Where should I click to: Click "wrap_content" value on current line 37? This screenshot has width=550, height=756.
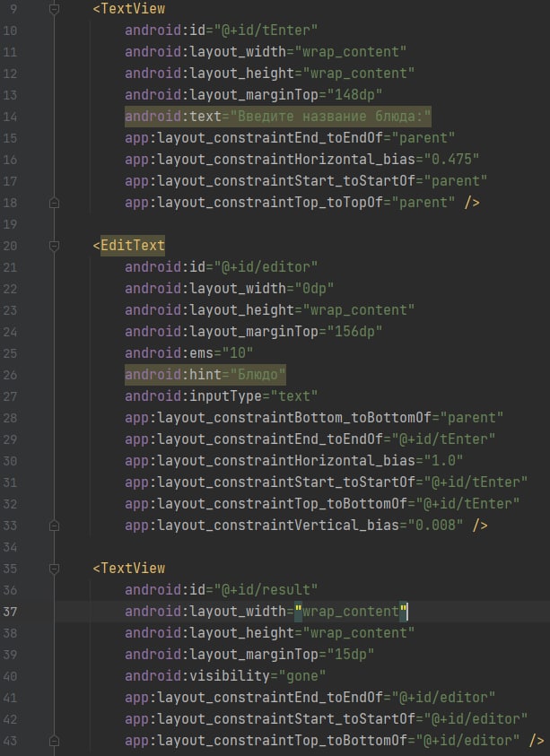point(350,612)
